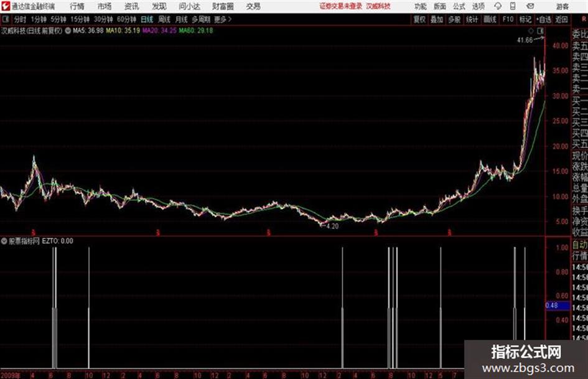Select the 月线 monthly tab
This screenshot has height=379, width=588.
(182, 19)
